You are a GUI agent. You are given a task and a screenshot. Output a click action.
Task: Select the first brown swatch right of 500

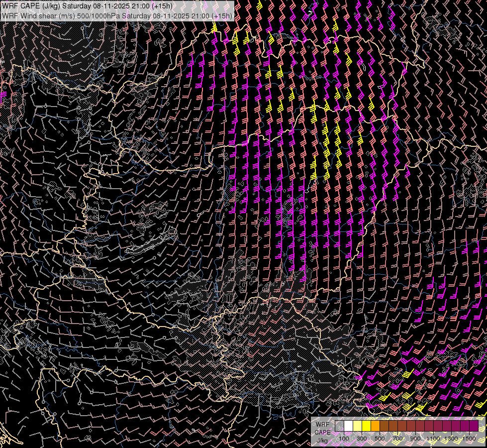pyautogui.click(x=384, y=426)
